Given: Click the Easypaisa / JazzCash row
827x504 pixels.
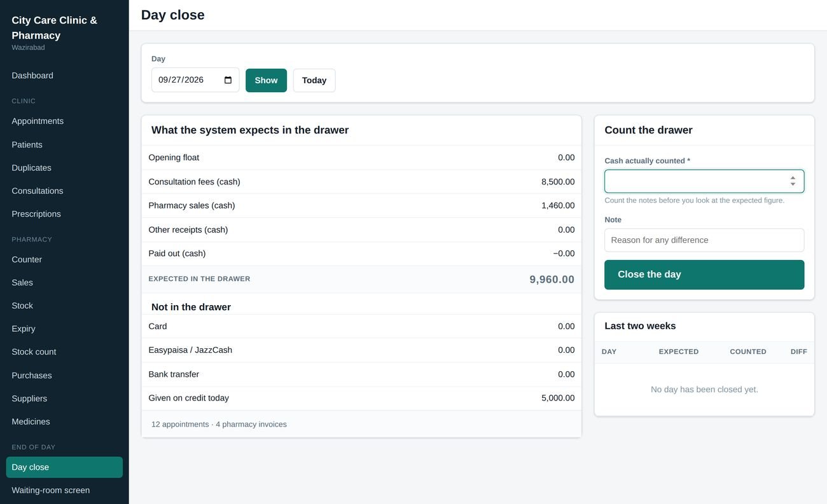Looking at the screenshot, I should pyautogui.click(x=361, y=350).
